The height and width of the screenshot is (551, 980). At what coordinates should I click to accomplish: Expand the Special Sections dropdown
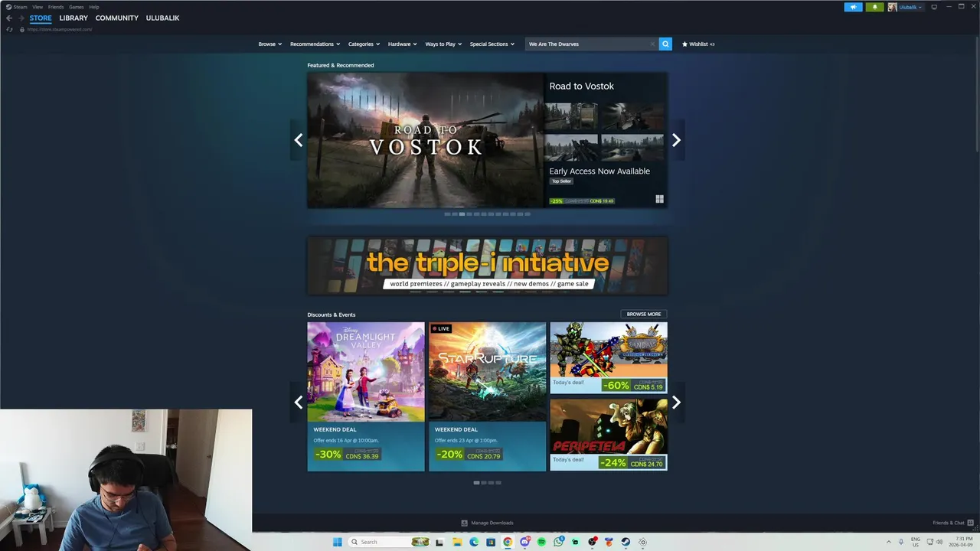pyautogui.click(x=492, y=44)
